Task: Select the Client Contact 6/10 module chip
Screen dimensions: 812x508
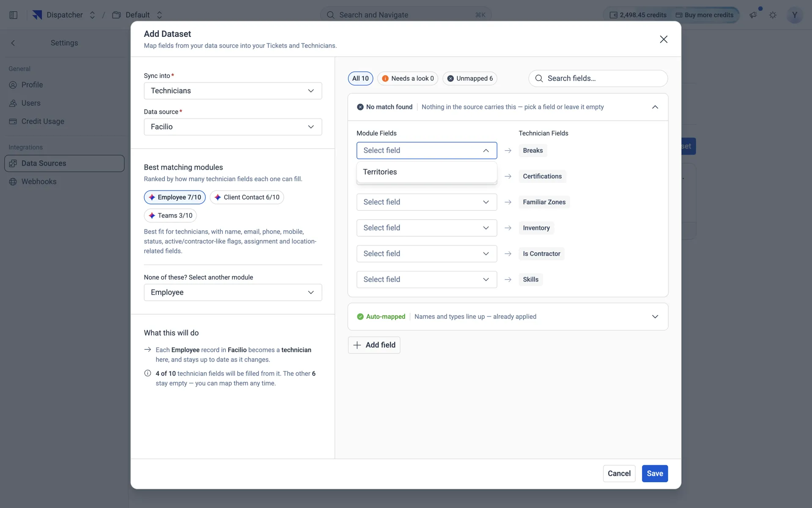Action: [x=247, y=197]
